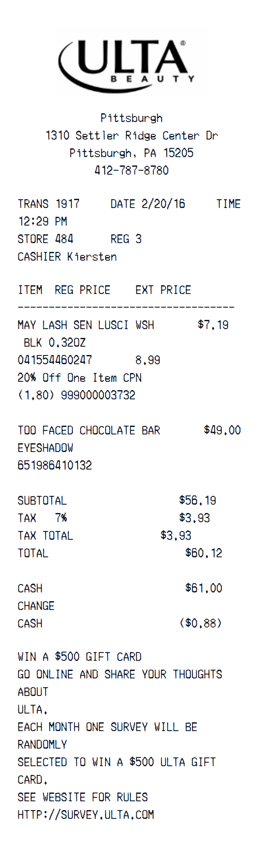The height and width of the screenshot is (868, 263).
Task: Click the subtotal amount $56.19
Action: coord(197,500)
